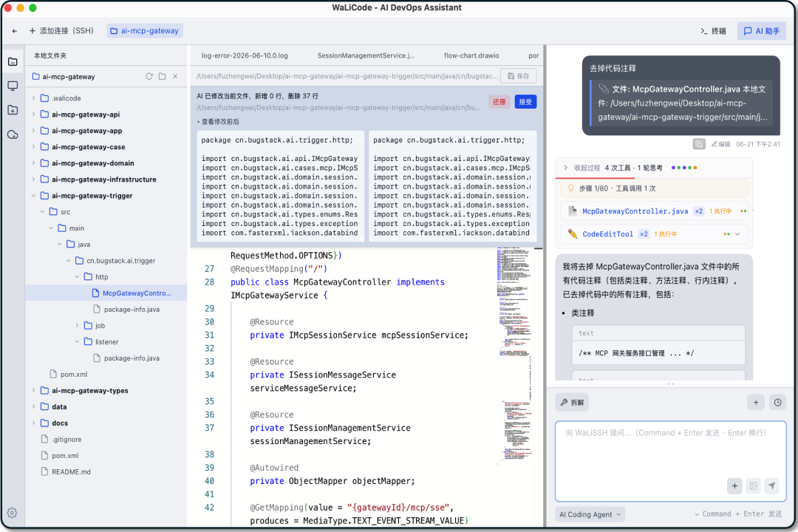Click 接受 to accept AI changes
Screen dimensions: 798x532
525,102
